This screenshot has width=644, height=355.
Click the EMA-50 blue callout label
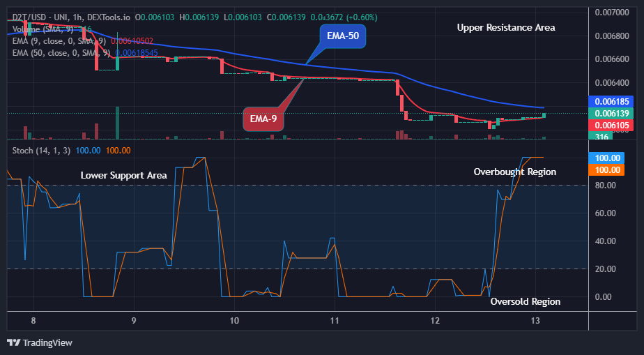[342, 36]
